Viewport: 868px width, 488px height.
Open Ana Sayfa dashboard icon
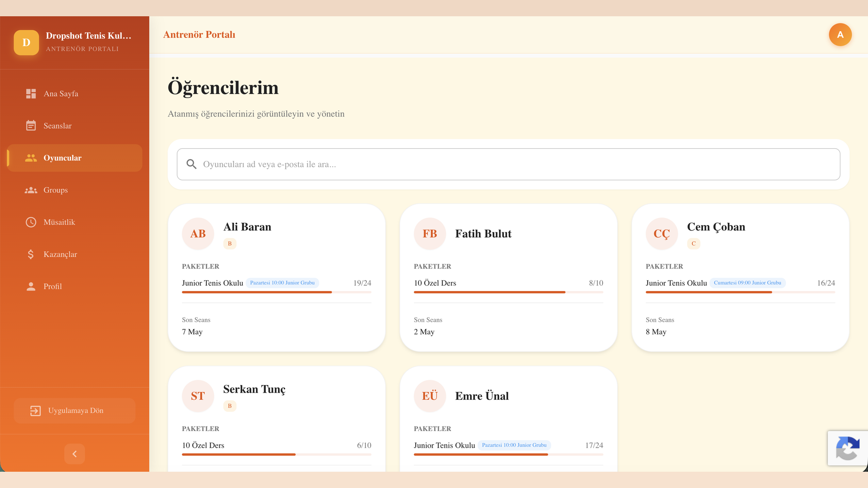tap(31, 94)
